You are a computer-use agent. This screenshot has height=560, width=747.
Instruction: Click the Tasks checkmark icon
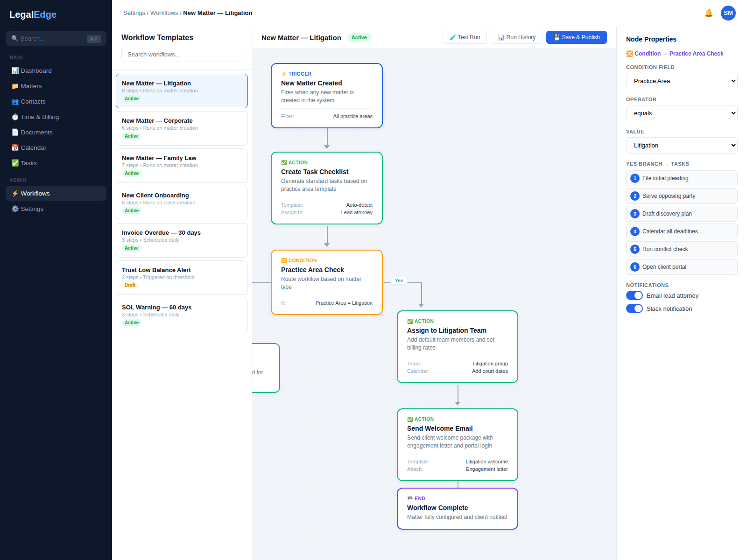coord(15,163)
